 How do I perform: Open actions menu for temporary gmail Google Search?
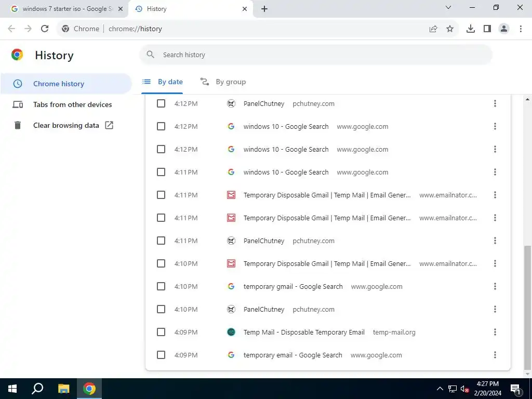coord(495,286)
